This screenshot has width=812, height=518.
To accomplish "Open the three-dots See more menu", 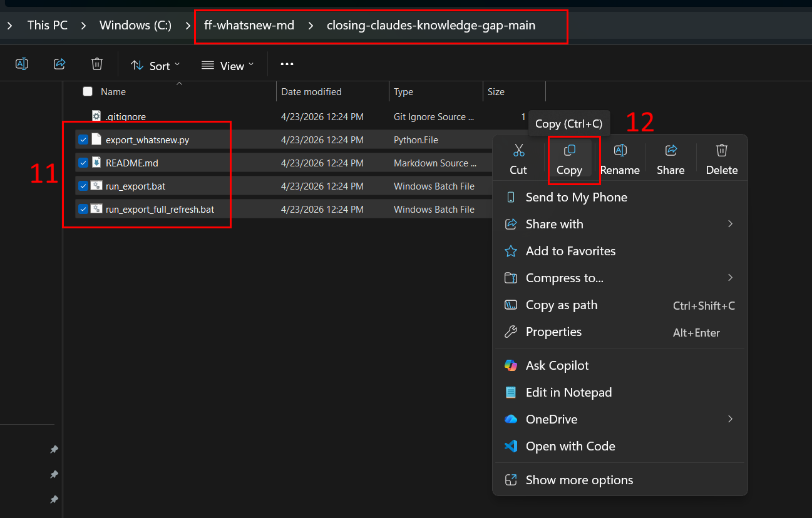I will [x=287, y=64].
